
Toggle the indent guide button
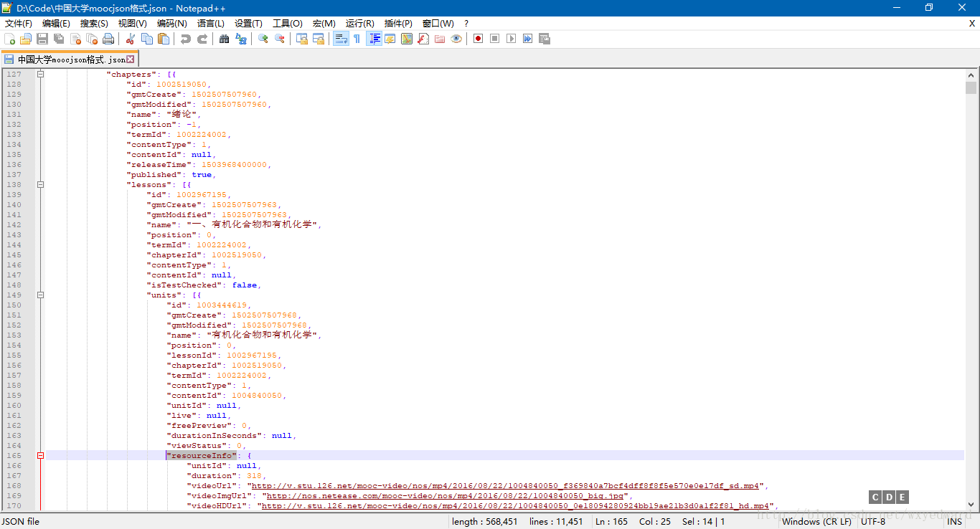point(374,39)
